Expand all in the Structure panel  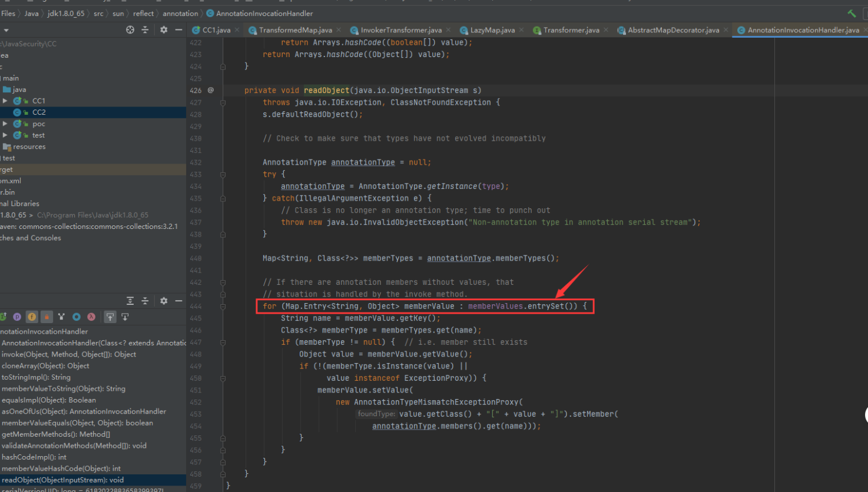[x=130, y=301]
